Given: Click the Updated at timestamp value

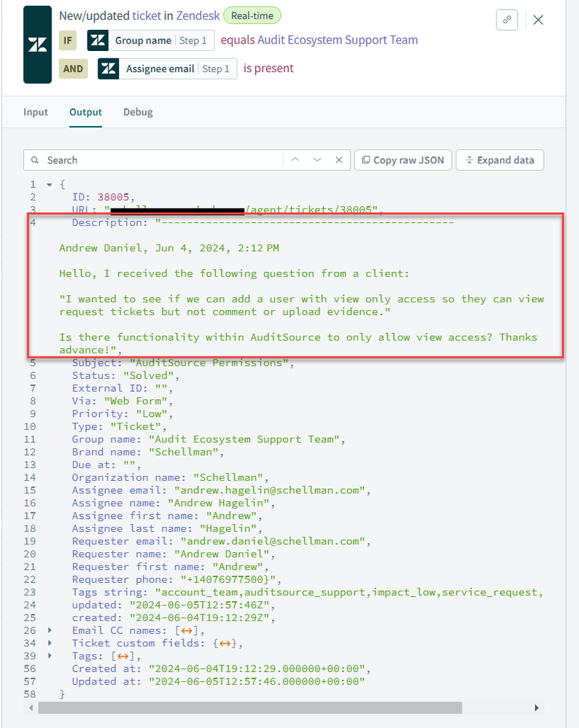Looking at the screenshot, I should coord(257,681).
